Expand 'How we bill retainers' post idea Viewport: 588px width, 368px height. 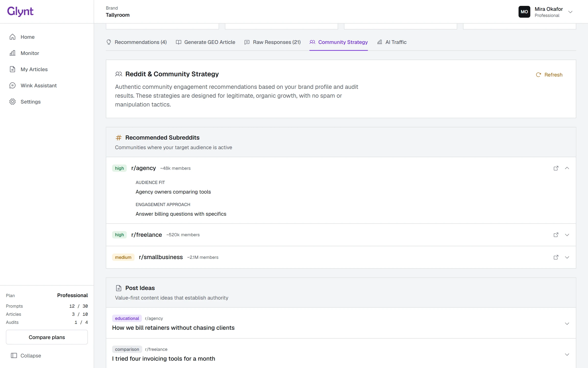(x=567, y=324)
